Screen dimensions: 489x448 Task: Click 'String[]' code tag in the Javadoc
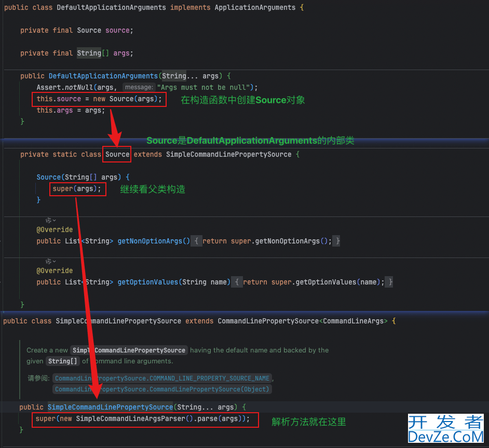[x=63, y=361]
